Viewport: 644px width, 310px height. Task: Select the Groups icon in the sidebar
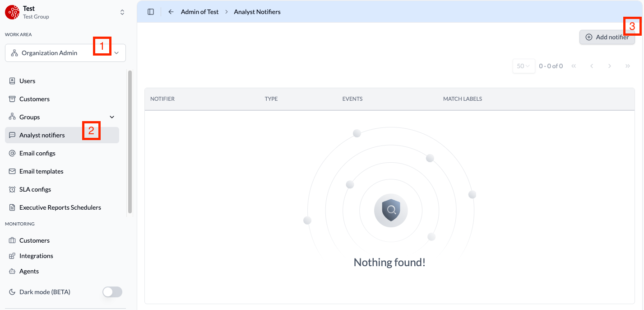pyautogui.click(x=12, y=117)
